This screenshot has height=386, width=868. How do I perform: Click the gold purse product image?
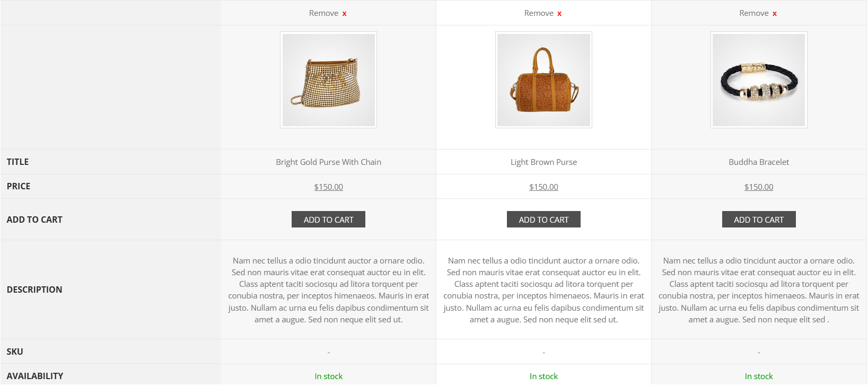(328, 80)
